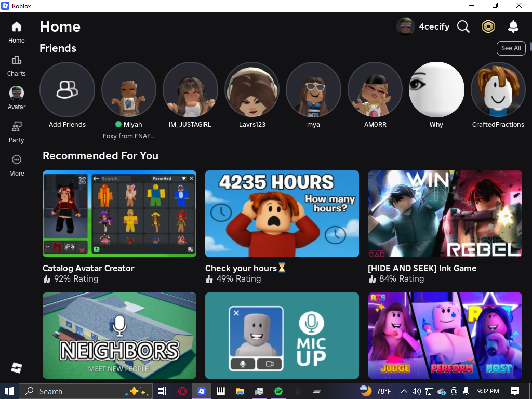Open CraftedFractions' friend avatar

click(498, 89)
